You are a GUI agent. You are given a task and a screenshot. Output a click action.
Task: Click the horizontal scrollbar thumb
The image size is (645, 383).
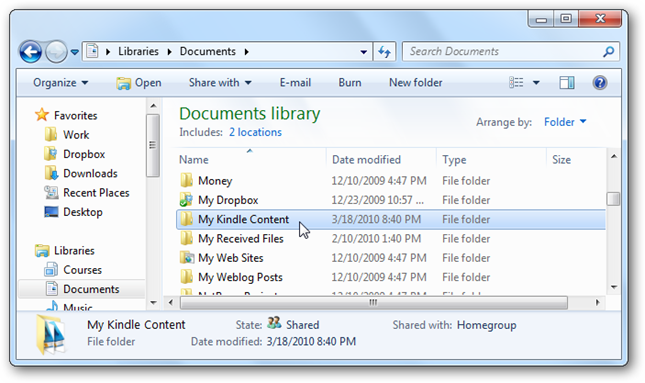374,303
